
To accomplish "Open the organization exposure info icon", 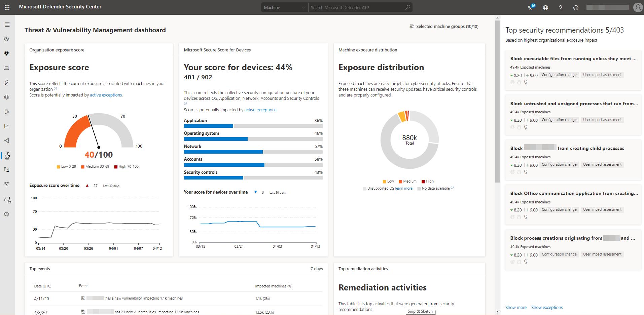I will pyautogui.click(x=55, y=89).
